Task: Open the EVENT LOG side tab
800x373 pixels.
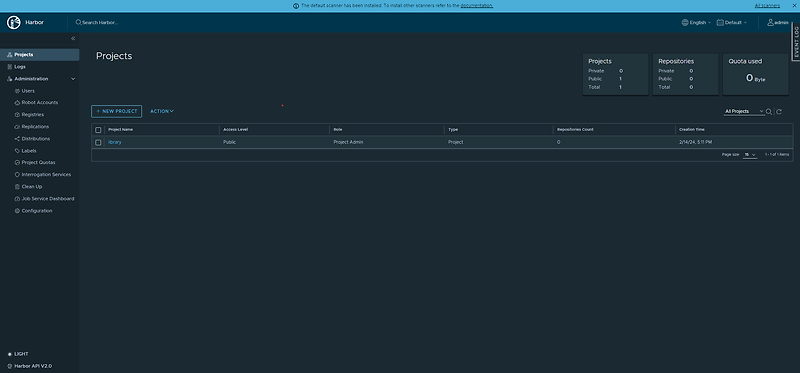Action: (x=796, y=42)
